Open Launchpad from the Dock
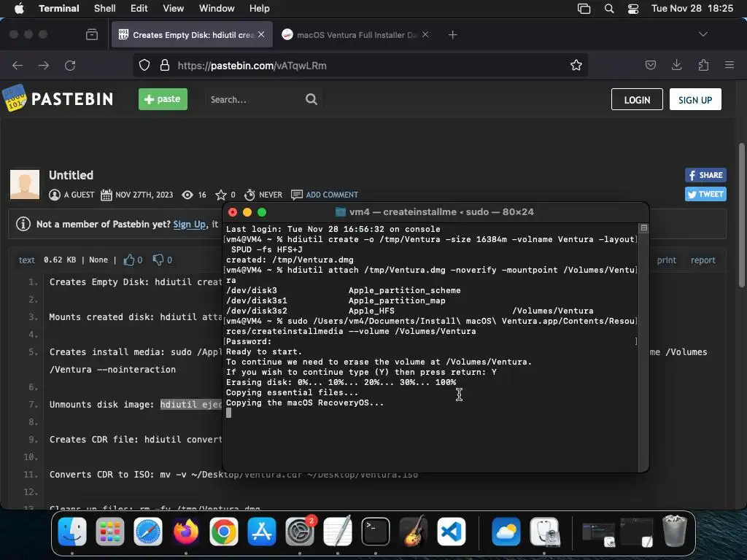Image resolution: width=747 pixels, height=560 pixels. [x=110, y=532]
